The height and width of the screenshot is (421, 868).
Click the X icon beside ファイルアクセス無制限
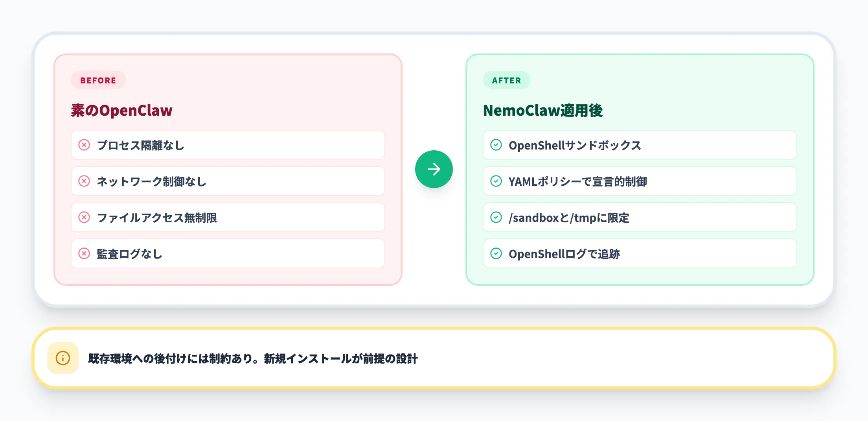(x=84, y=217)
